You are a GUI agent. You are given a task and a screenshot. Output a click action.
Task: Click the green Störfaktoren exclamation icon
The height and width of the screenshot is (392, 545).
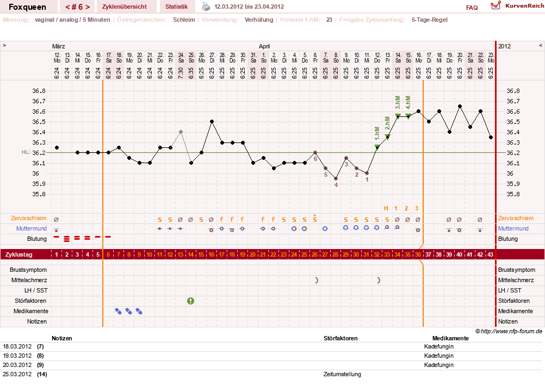(190, 301)
